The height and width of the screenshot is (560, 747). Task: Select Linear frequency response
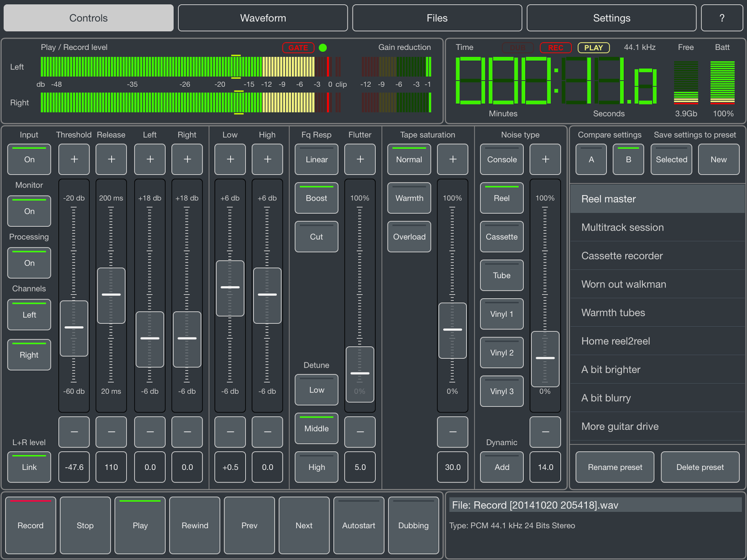[x=317, y=159]
